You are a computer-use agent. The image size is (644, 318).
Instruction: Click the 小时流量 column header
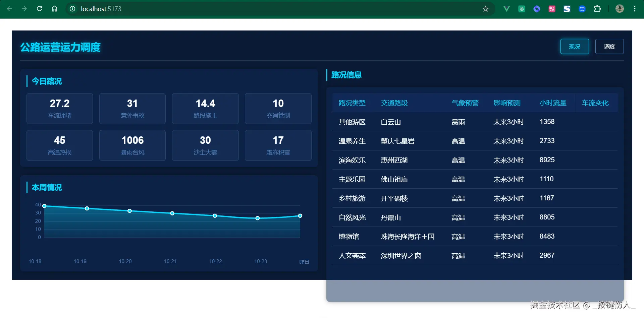(x=553, y=103)
